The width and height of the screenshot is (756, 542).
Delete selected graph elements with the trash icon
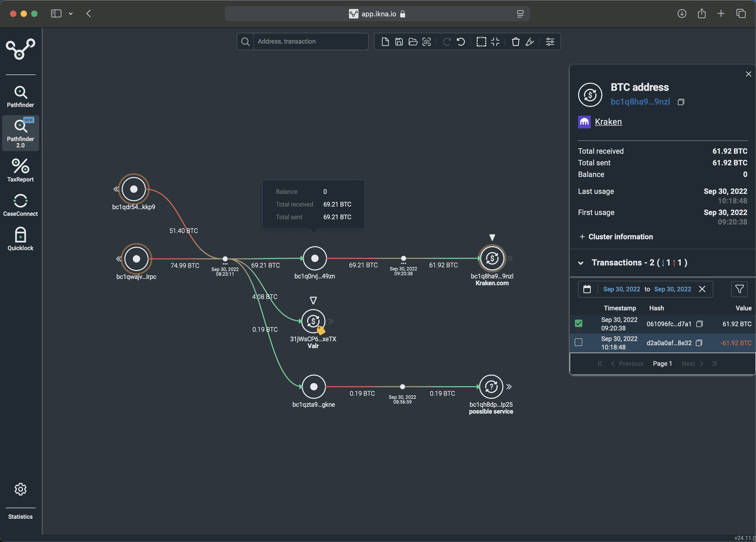coord(516,41)
